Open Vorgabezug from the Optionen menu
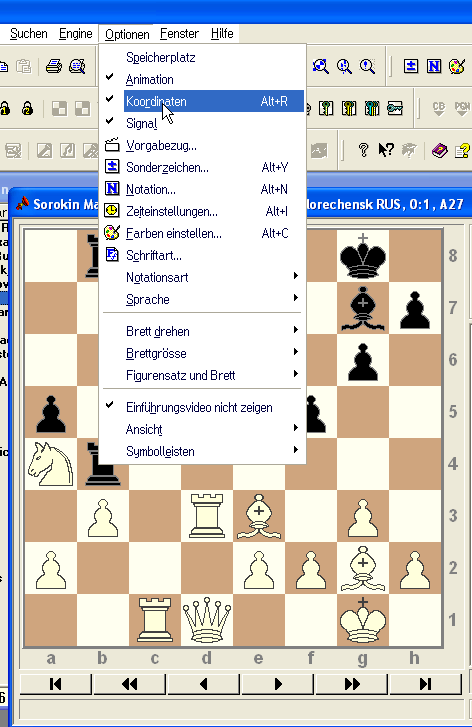The height and width of the screenshot is (727, 472). coord(204,146)
